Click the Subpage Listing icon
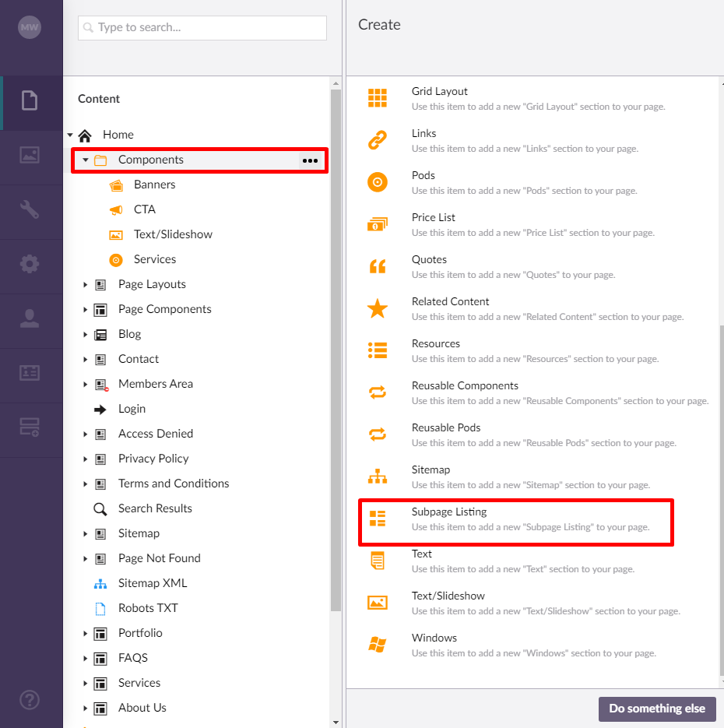Screen dimensions: 724x728 pos(378,519)
